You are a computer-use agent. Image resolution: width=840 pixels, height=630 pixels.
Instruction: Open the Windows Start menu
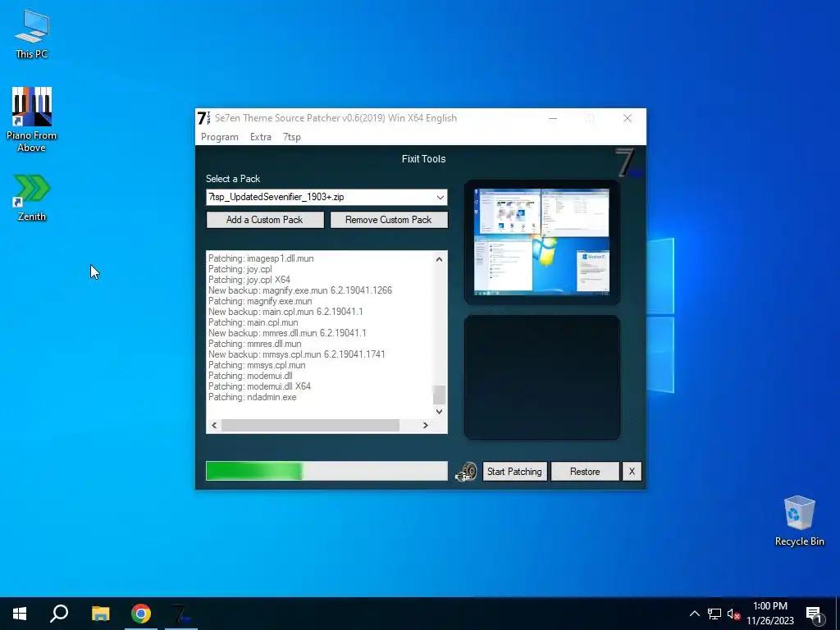click(x=20, y=614)
